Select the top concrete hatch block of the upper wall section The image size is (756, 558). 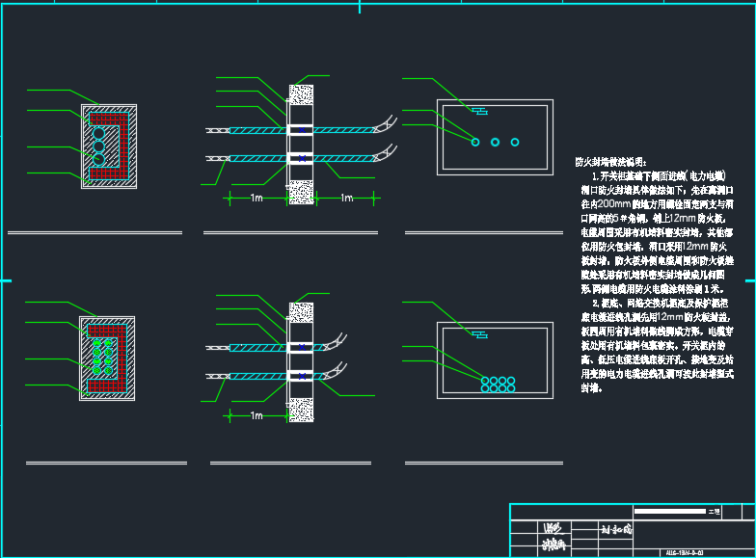pos(301,94)
